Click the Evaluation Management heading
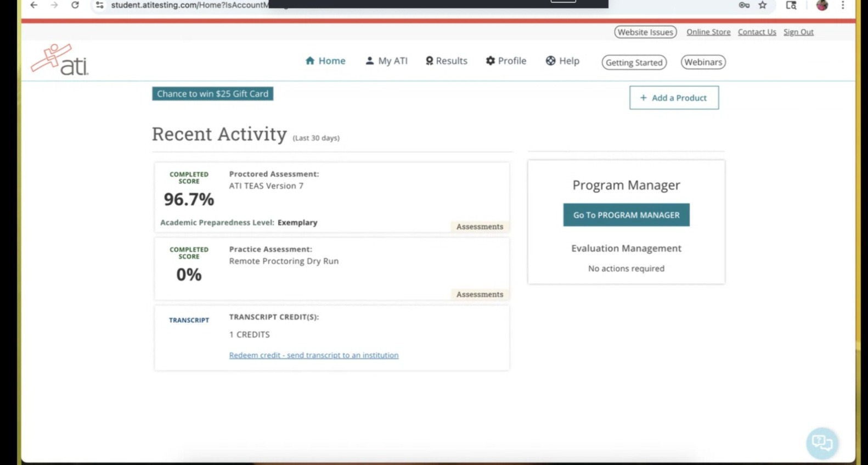Image resolution: width=868 pixels, height=465 pixels. point(626,248)
